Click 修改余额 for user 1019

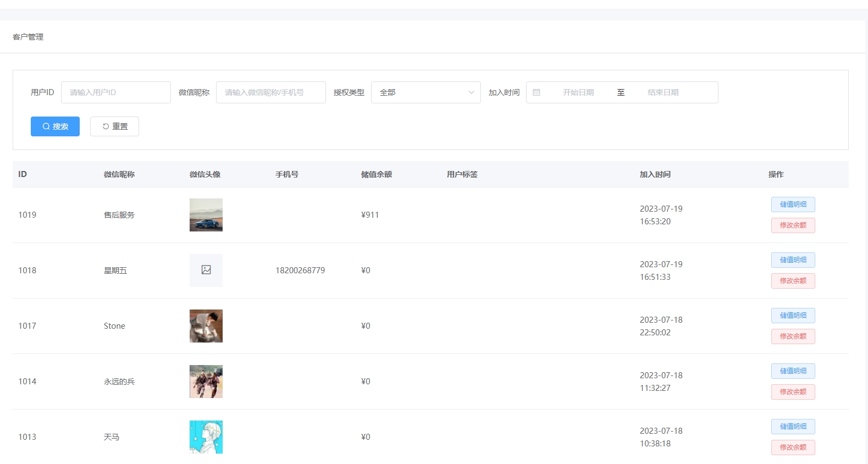[x=793, y=225]
